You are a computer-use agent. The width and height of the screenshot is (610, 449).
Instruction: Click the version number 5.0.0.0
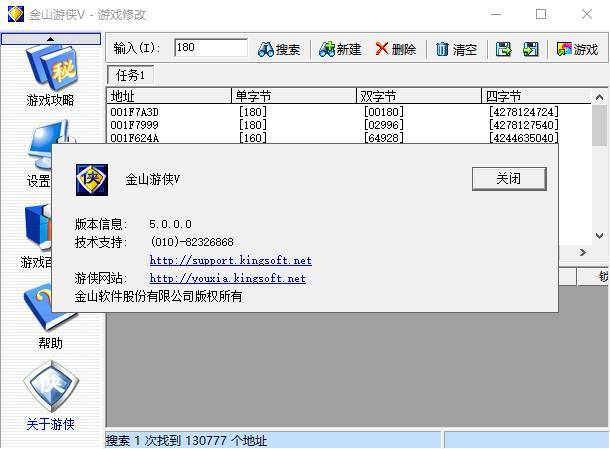(x=170, y=224)
